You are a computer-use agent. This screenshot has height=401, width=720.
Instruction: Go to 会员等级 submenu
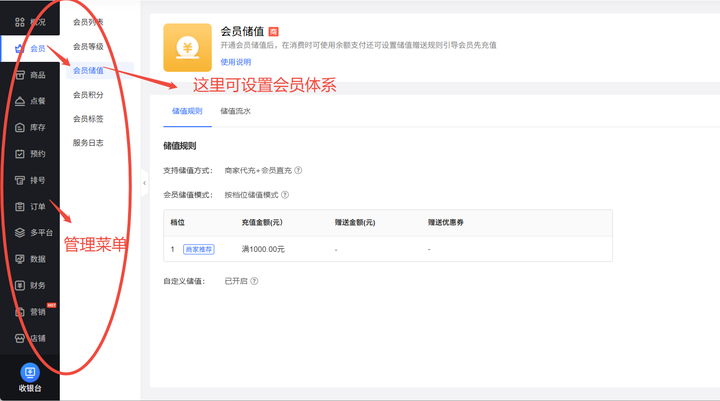pos(88,46)
